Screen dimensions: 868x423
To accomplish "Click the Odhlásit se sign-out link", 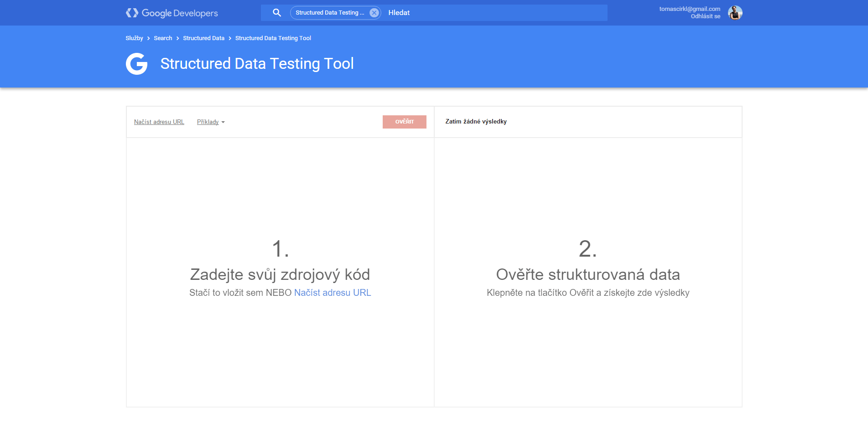I will tap(705, 16).
